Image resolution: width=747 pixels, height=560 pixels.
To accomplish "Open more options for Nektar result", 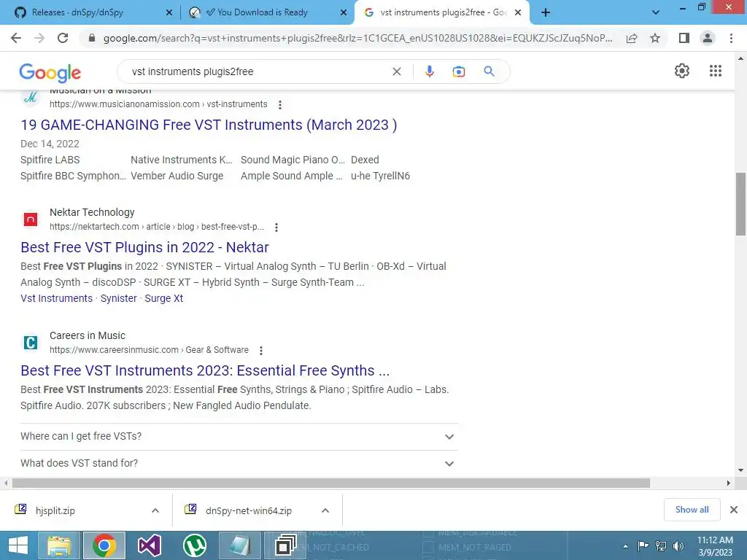I will pos(276,227).
